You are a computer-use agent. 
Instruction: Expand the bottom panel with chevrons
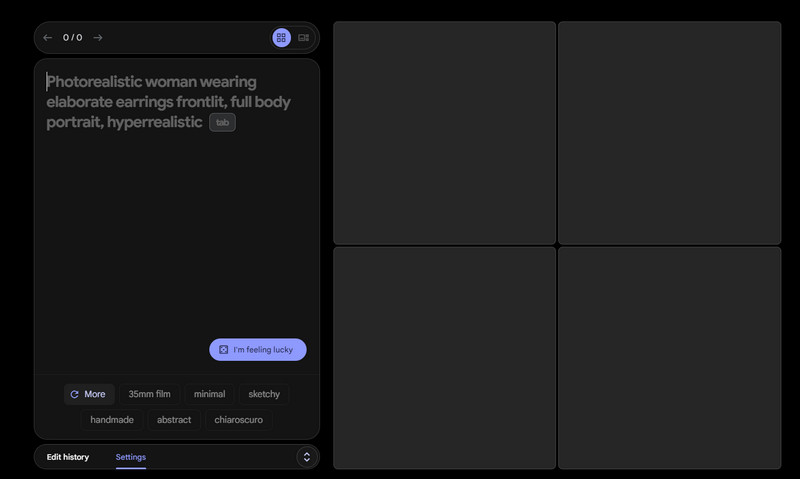[306, 457]
